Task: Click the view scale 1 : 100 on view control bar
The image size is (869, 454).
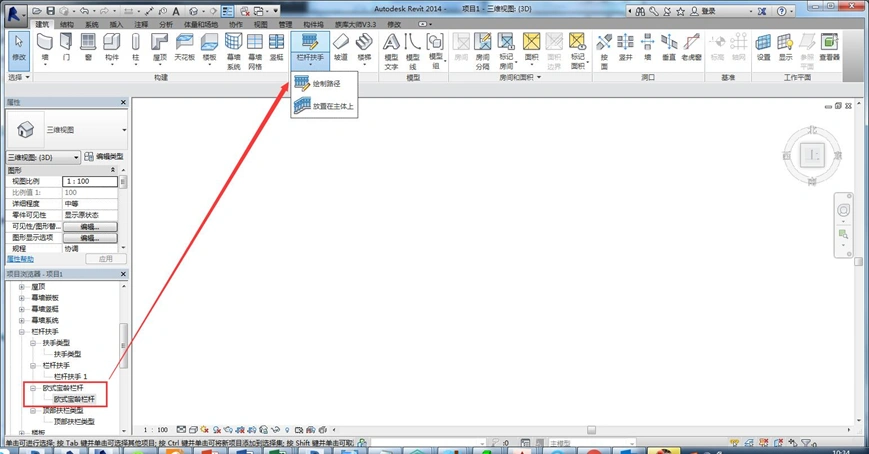Action: pyautogui.click(x=156, y=430)
